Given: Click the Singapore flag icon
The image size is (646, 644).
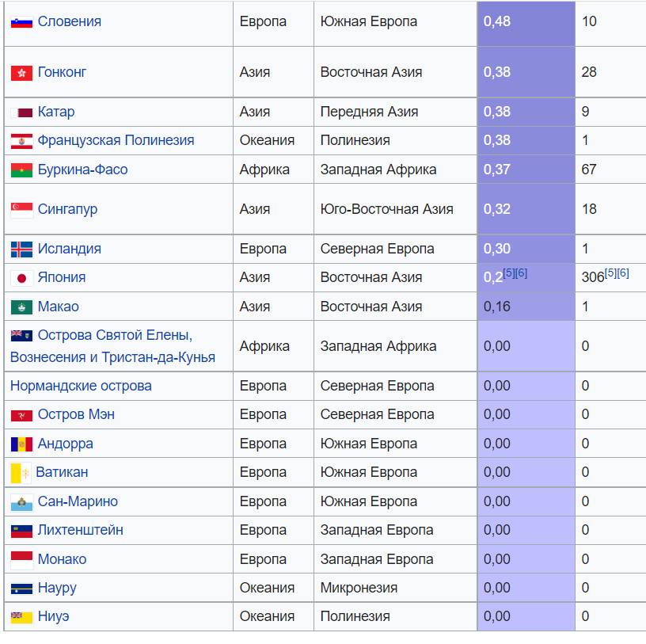Looking at the screenshot, I should pos(21,210).
